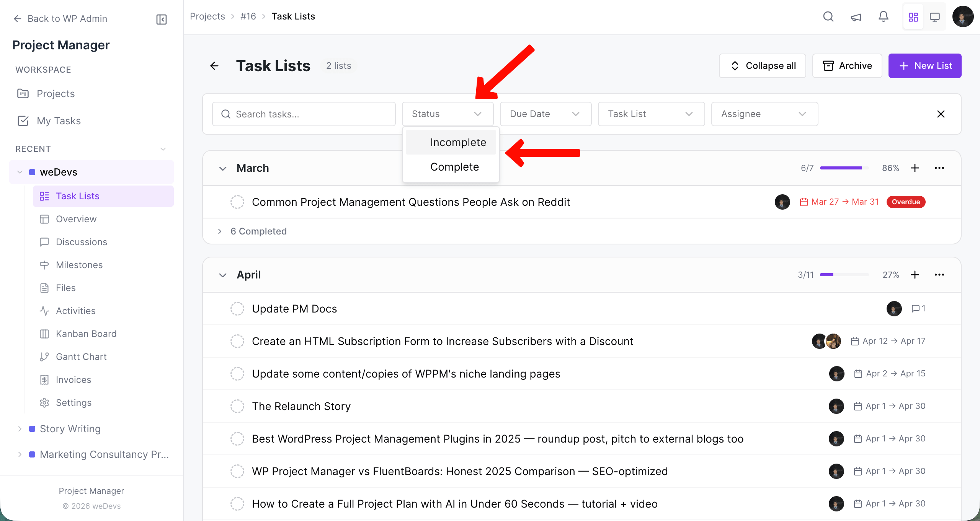Open the Due Date filter dropdown

545,114
